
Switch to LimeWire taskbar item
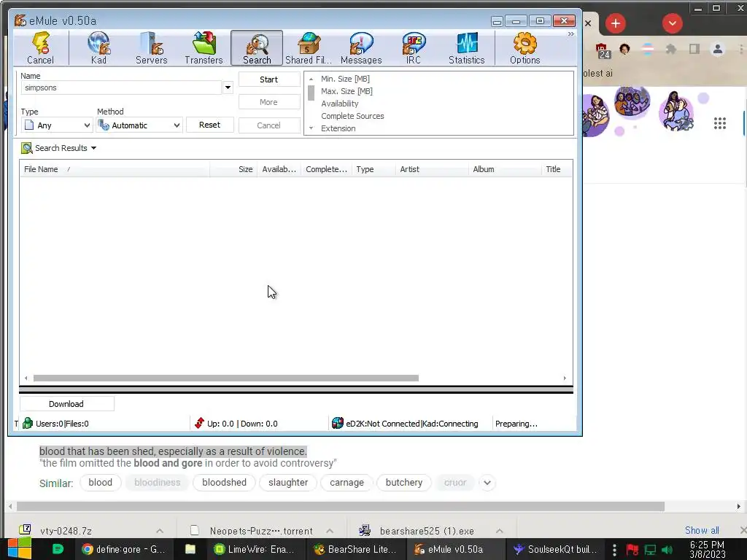tap(255, 549)
